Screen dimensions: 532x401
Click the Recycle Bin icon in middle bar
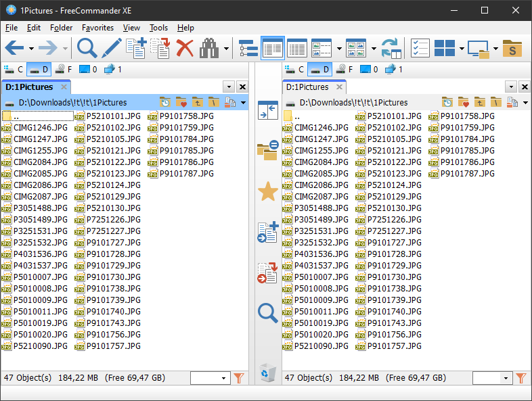pyautogui.click(x=268, y=373)
